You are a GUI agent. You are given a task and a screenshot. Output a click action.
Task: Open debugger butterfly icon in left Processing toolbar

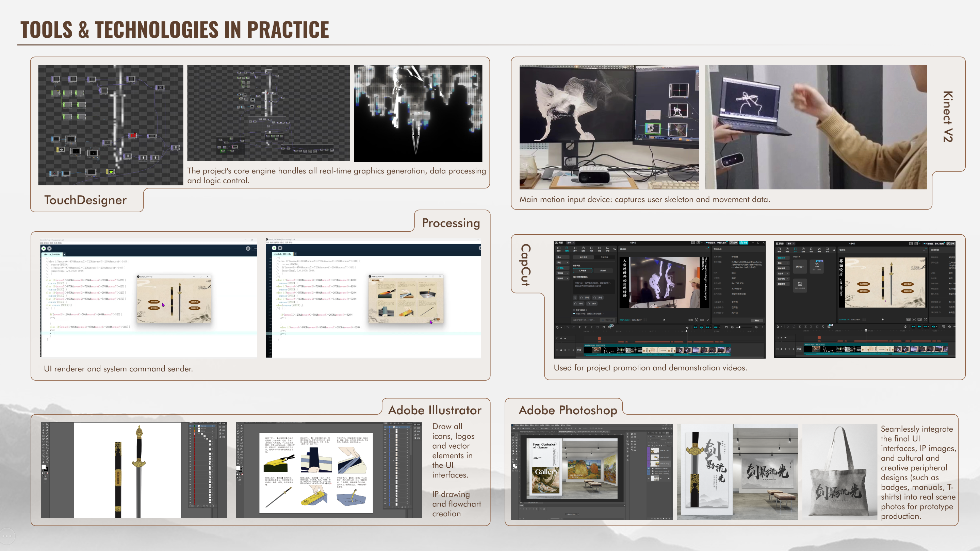(248, 248)
